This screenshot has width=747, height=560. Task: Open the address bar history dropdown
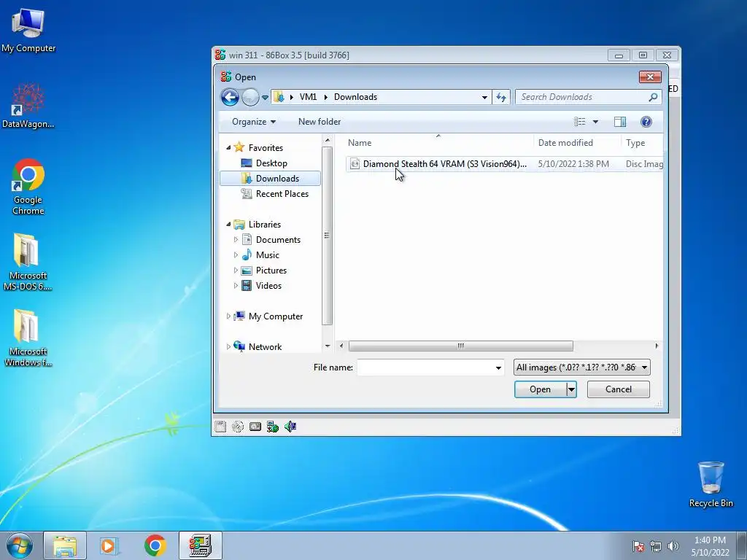click(484, 97)
